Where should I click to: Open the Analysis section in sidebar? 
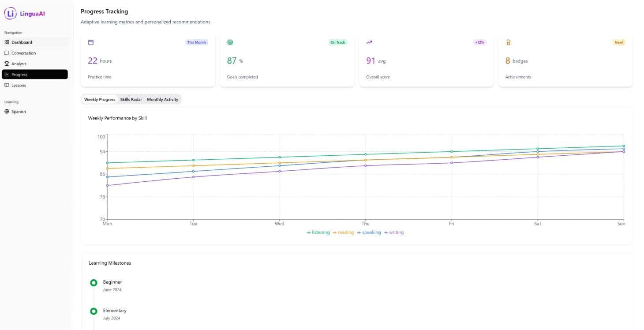click(19, 64)
